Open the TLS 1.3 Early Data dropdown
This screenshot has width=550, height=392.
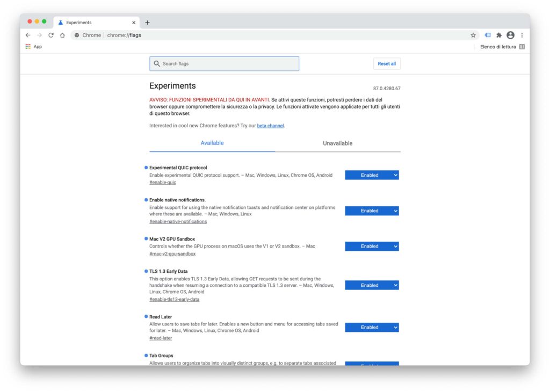coord(372,285)
